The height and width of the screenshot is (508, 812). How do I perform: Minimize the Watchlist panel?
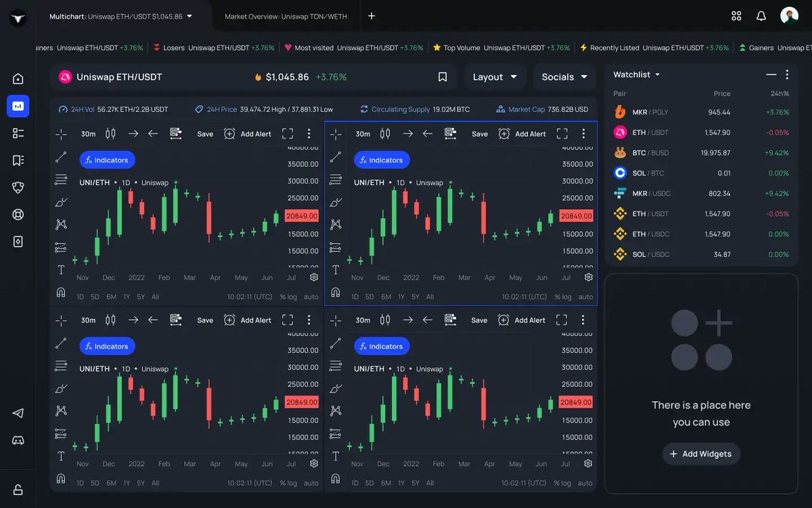[x=771, y=75]
